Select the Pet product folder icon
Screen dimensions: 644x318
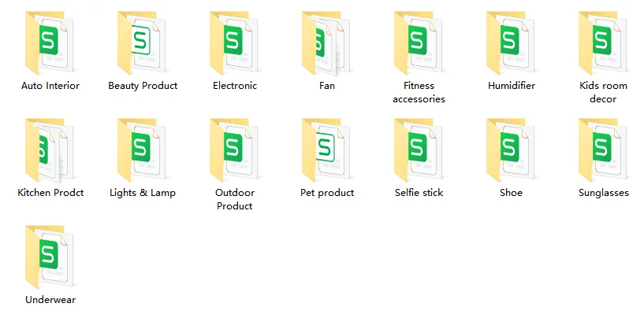[x=327, y=150]
